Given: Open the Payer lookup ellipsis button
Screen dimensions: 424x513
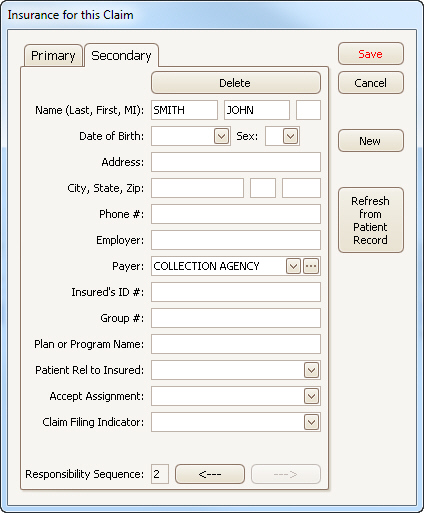Looking at the screenshot, I should click(x=311, y=266).
